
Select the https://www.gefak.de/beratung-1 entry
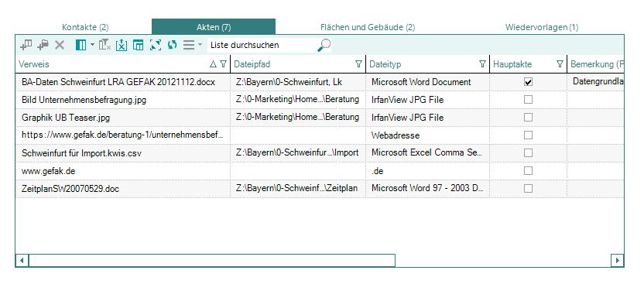(x=123, y=135)
